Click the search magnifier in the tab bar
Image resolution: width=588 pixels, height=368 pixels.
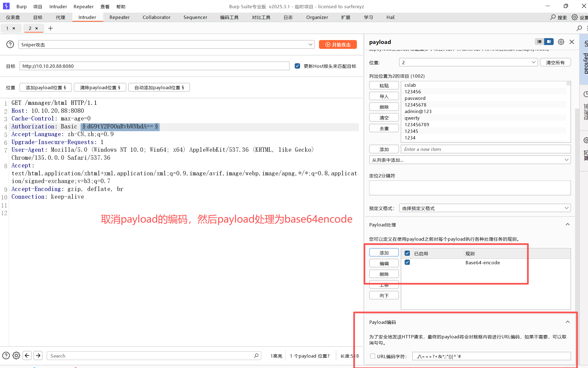[579, 28]
